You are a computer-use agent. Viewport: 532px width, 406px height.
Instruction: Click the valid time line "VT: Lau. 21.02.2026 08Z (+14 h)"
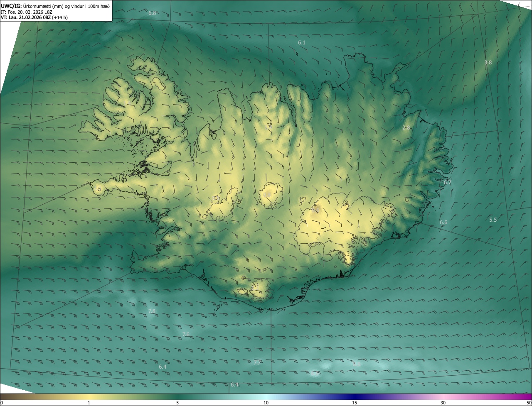coord(34,17)
